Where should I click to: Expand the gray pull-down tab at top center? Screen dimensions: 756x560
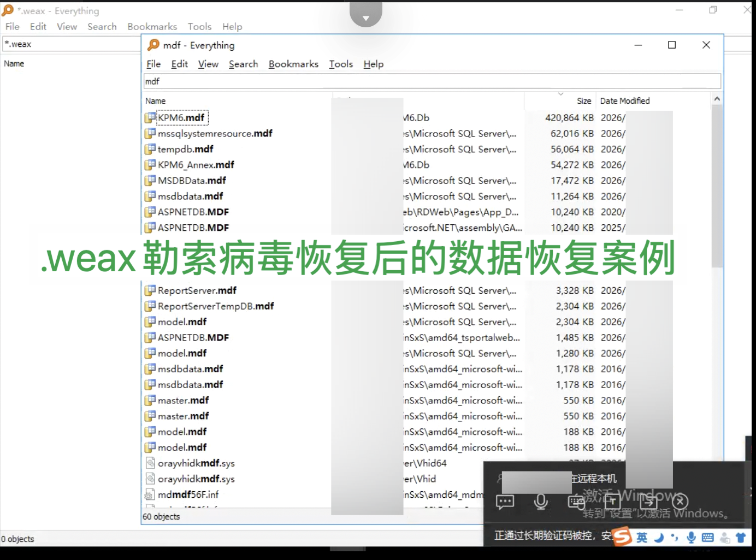pos(365,14)
